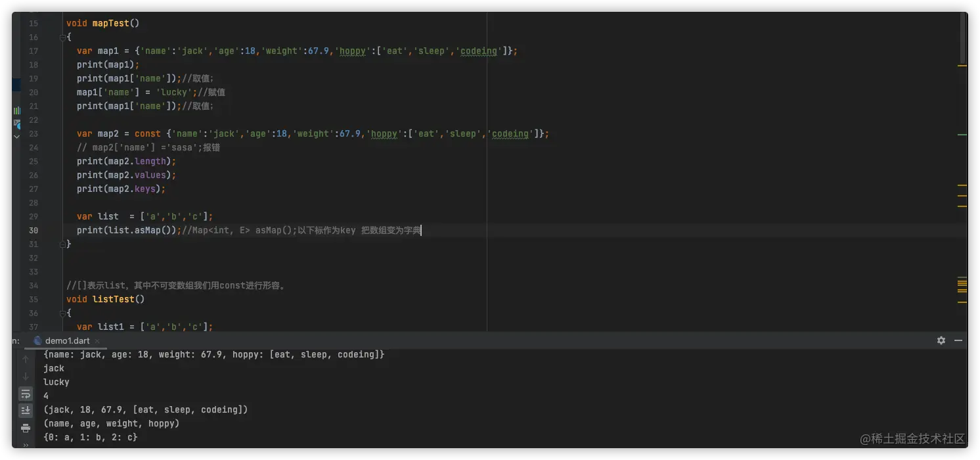Screen dimensions: 980x460
Task: Click the chevron below the terminal icon
Action: click(16, 137)
